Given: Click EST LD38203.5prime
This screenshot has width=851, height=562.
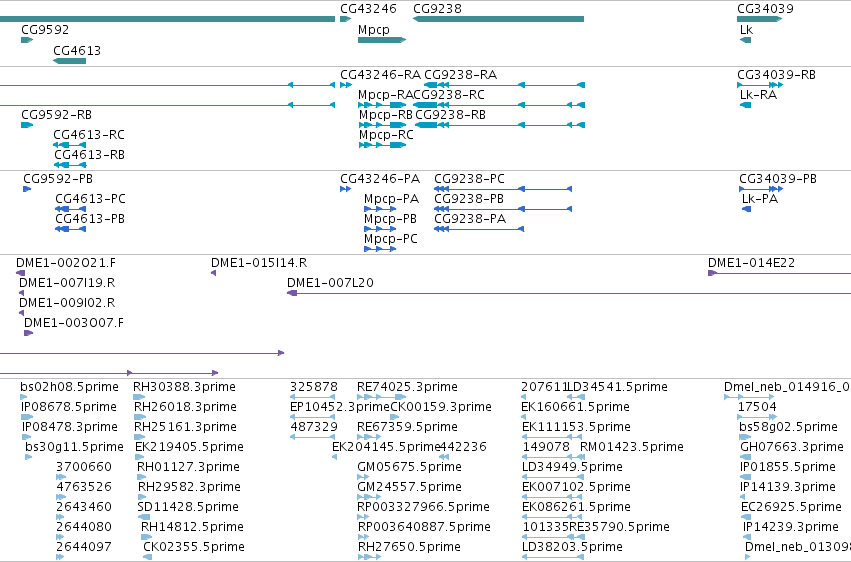Looking at the screenshot, I should (x=572, y=547).
